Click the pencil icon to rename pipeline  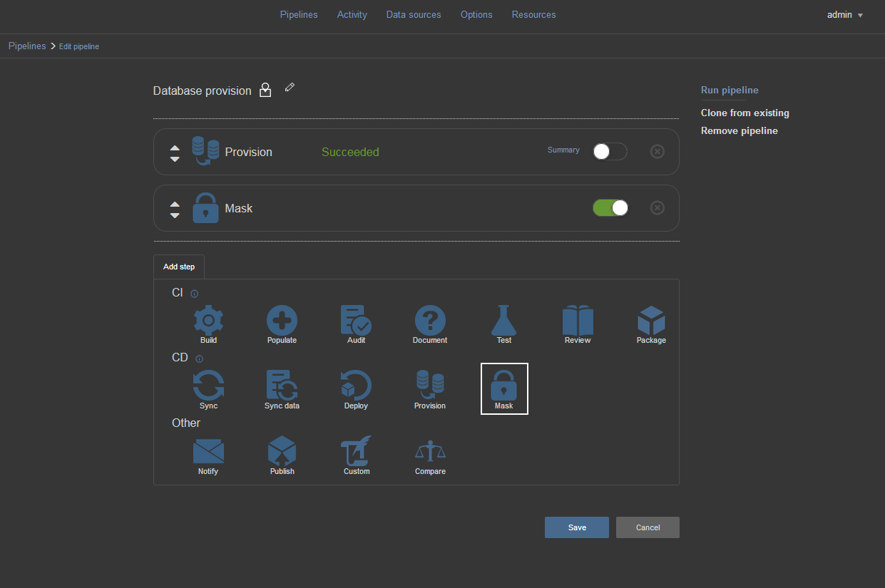tap(290, 88)
